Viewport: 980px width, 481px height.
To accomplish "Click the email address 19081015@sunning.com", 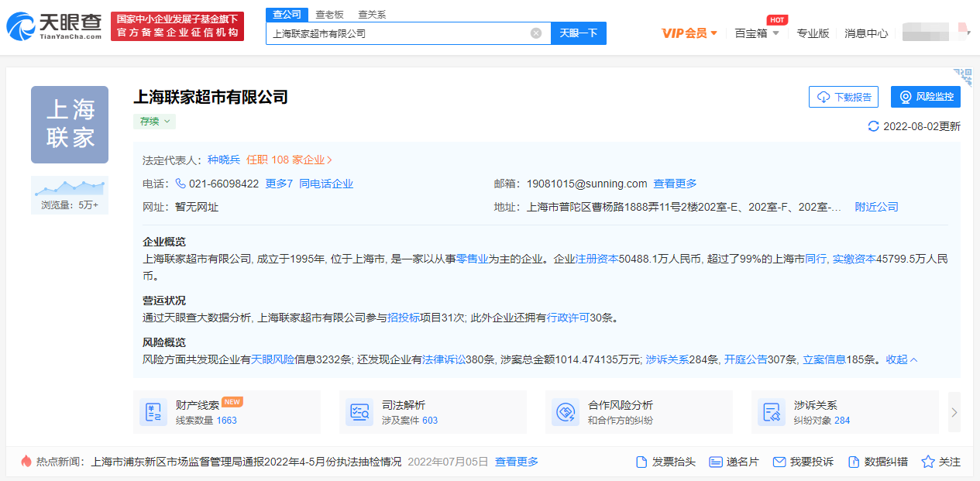I will click(586, 184).
